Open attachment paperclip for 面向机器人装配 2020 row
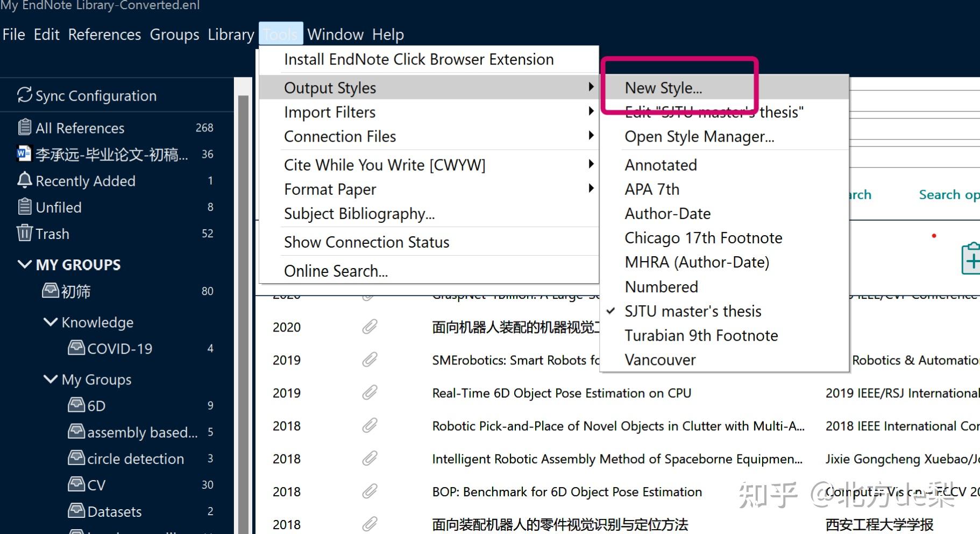Image resolution: width=980 pixels, height=534 pixels. point(370,327)
